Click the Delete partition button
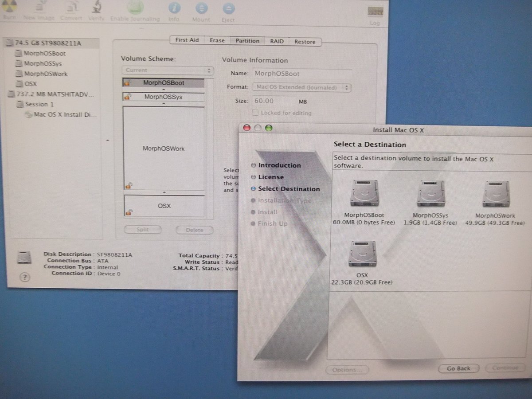 195,230
